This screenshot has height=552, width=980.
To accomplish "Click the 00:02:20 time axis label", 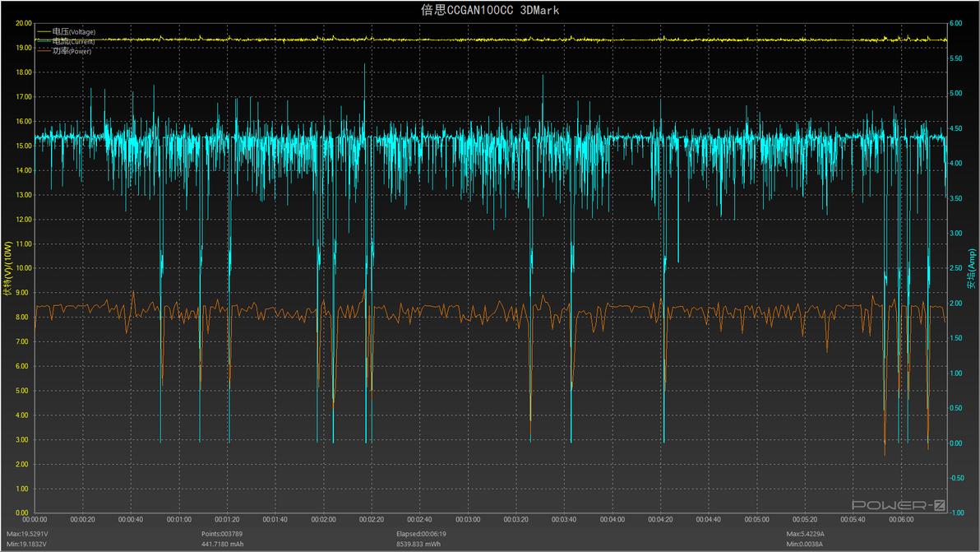I will 372,519.
